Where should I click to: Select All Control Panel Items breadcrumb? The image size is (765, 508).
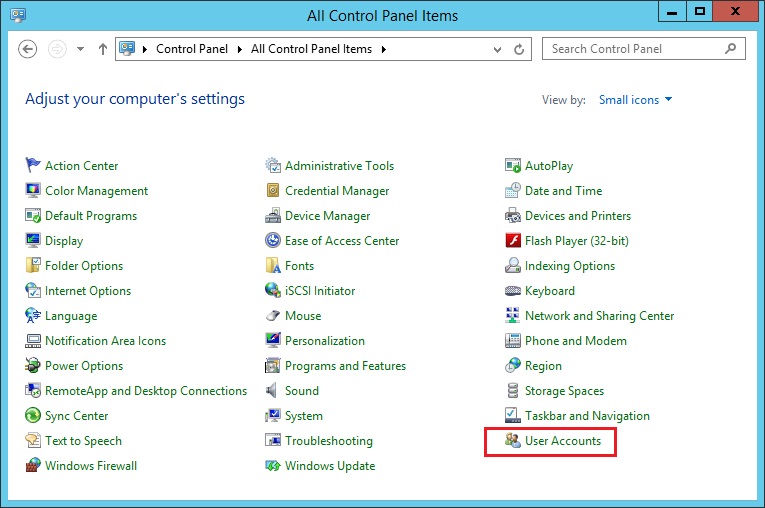(311, 49)
